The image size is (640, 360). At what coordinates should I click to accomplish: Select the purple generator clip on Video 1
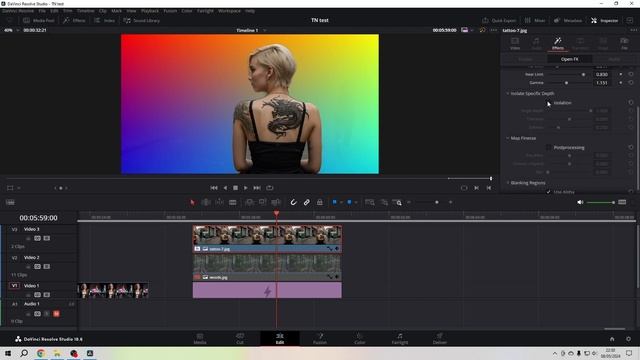(267, 291)
